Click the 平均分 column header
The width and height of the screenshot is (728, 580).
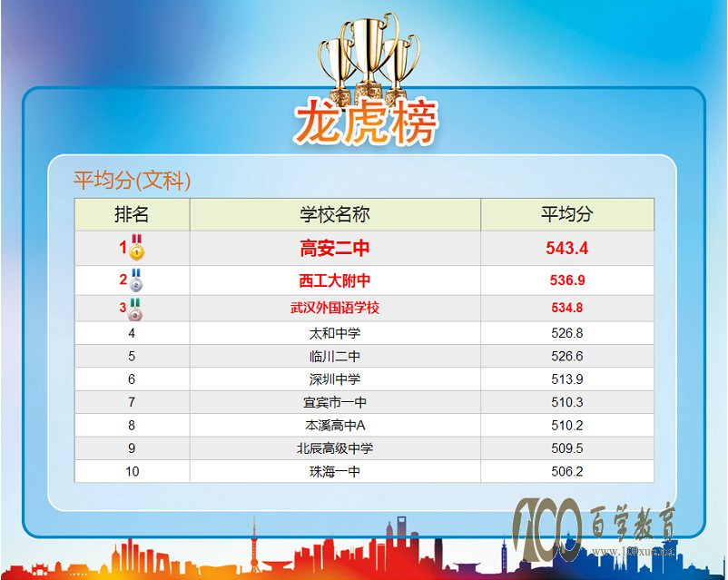click(x=567, y=214)
